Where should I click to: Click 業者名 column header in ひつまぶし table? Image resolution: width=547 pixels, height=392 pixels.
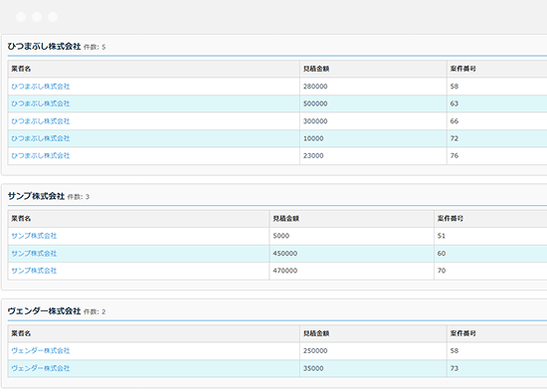click(x=21, y=69)
